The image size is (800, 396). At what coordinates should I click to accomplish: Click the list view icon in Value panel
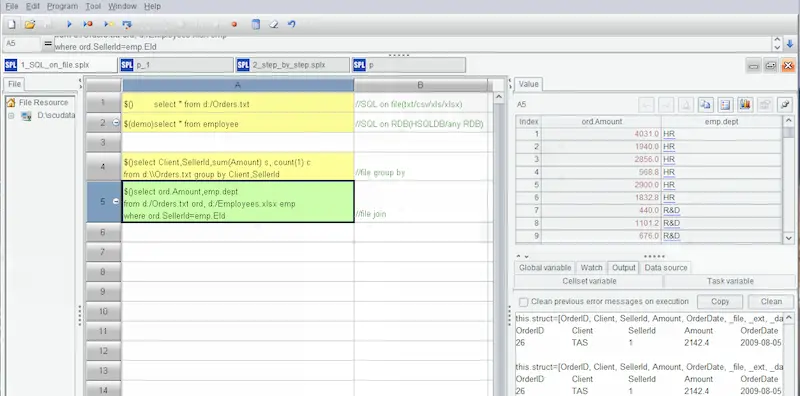pos(725,105)
